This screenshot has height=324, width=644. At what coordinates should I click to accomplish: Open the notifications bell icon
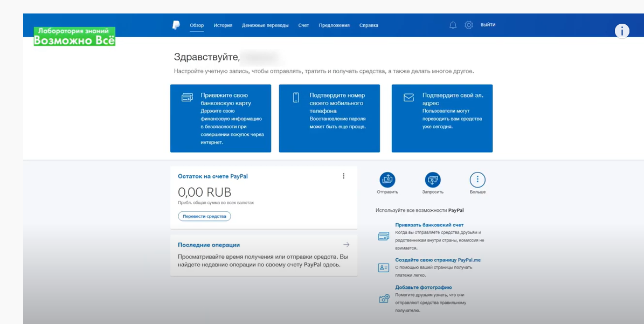[x=453, y=25]
